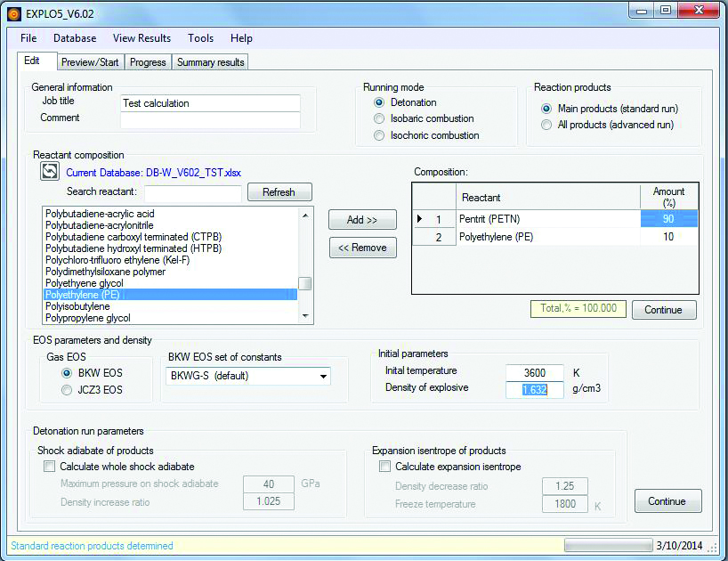Viewport: 728px width, 561px height.
Task: Select Polybutadiene carboxyl terminated (CTPB)
Action: pyautogui.click(x=170, y=237)
